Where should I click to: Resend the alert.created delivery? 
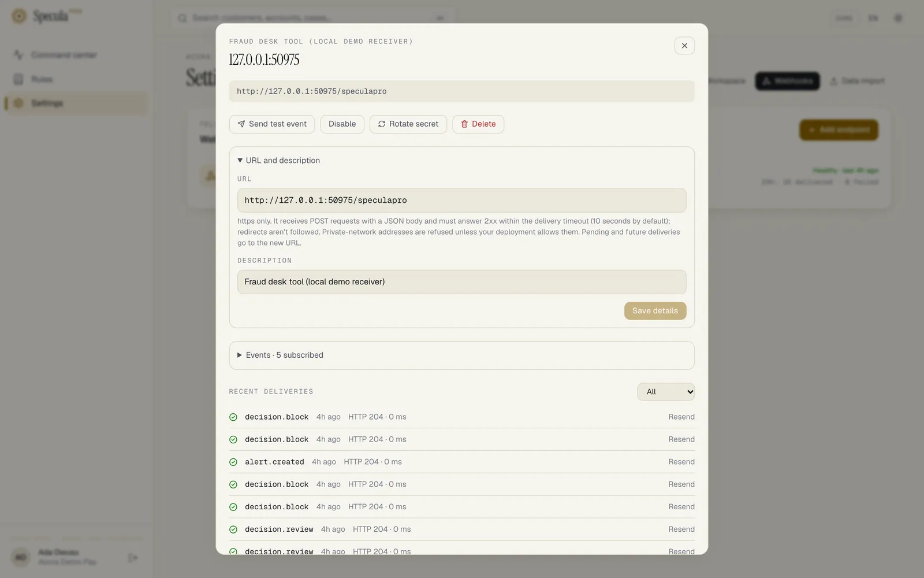[x=681, y=462]
